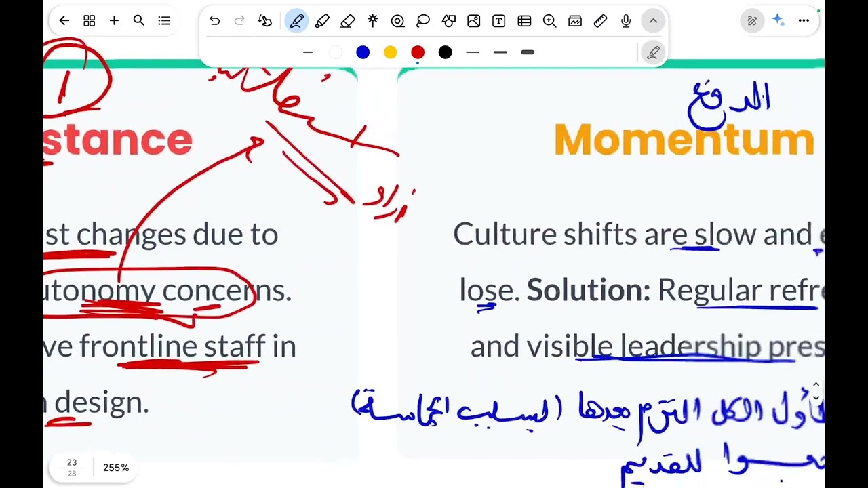Select the Shapes tool
868x488 pixels.
pos(448,21)
